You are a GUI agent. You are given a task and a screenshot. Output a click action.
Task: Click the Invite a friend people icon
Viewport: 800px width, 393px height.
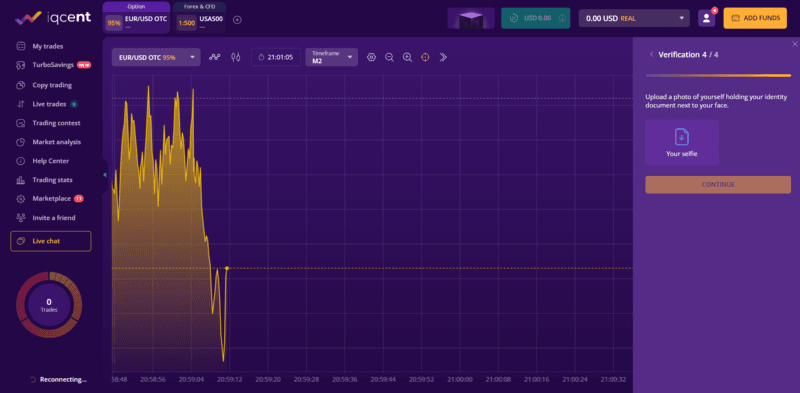21,218
